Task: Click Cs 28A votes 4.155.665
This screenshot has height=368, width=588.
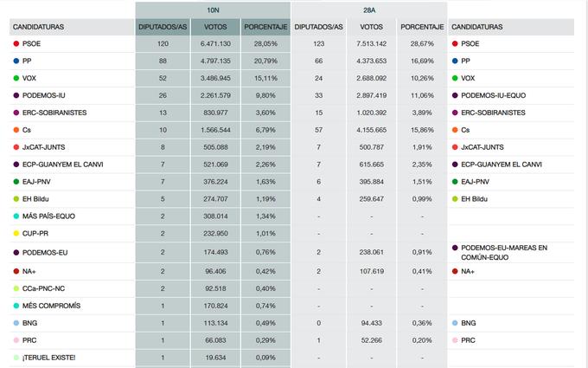Action: coord(372,130)
